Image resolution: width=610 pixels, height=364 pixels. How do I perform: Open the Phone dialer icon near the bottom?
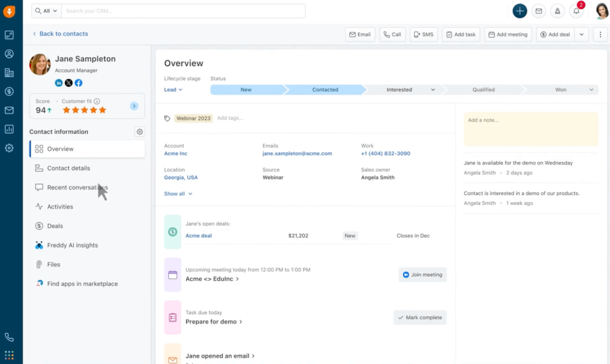[x=9, y=337]
